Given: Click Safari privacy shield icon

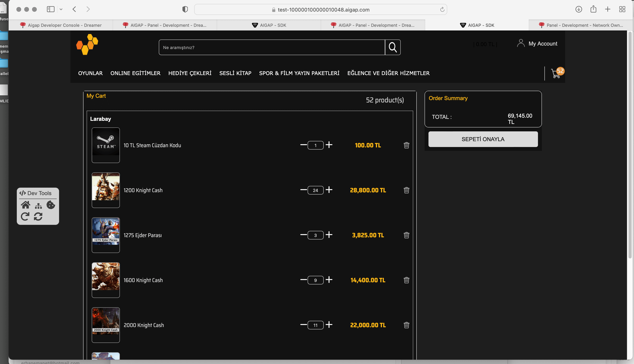Looking at the screenshot, I should pyautogui.click(x=185, y=9).
